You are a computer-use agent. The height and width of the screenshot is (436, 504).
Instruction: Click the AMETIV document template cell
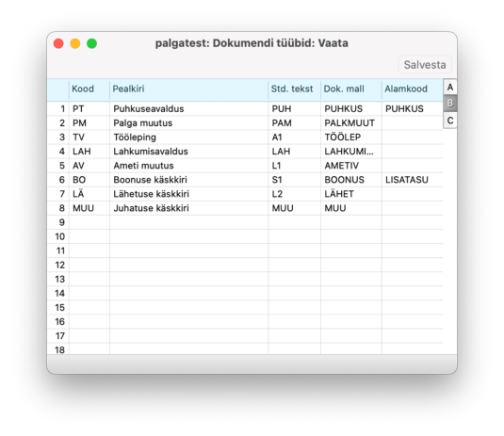pos(351,166)
